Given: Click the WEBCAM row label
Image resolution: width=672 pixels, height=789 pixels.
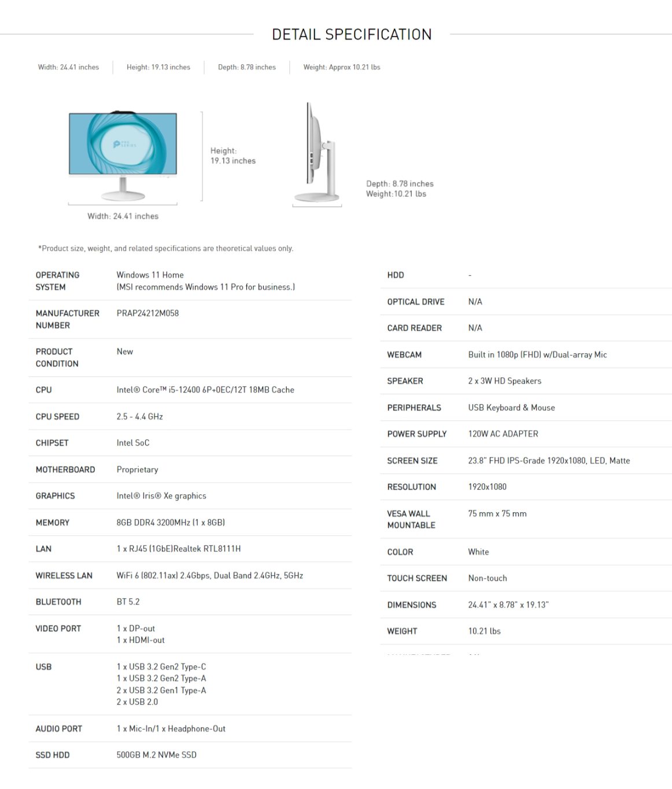Looking at the screenshot, I should (x=404, y=355).
